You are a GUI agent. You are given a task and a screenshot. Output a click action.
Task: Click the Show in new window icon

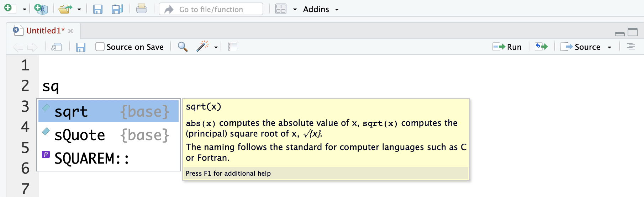(x=56, y=47)
